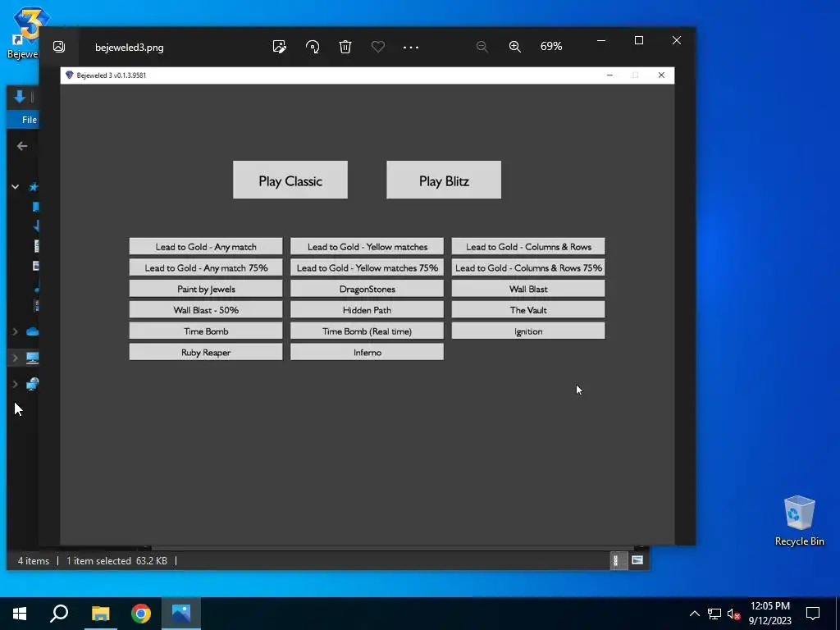Rotate the image with the rotate icon

[313, 47]
